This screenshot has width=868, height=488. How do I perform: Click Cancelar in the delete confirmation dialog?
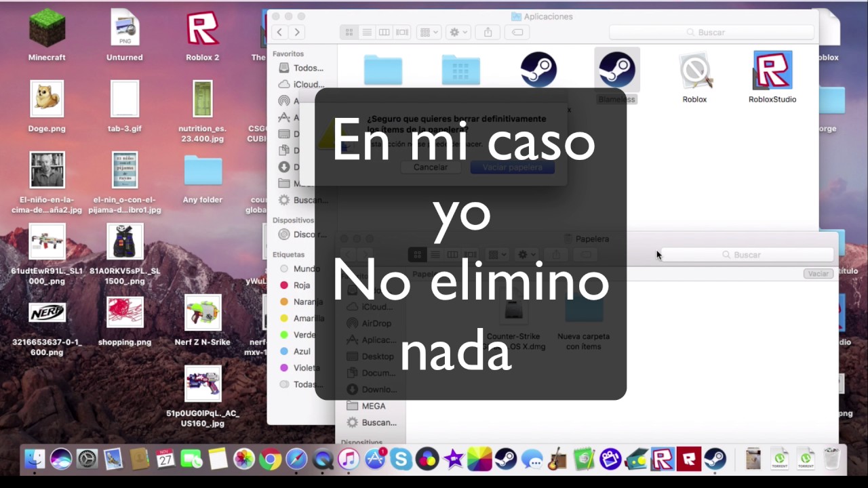coord(431,167)
